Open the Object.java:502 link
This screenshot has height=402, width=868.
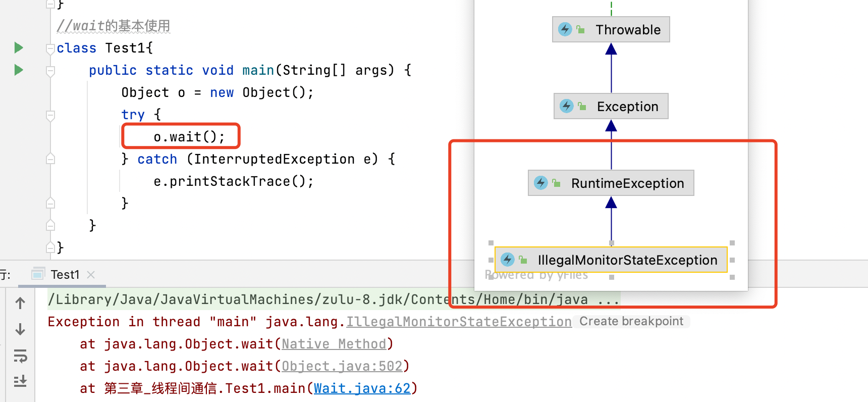point(342,366)
